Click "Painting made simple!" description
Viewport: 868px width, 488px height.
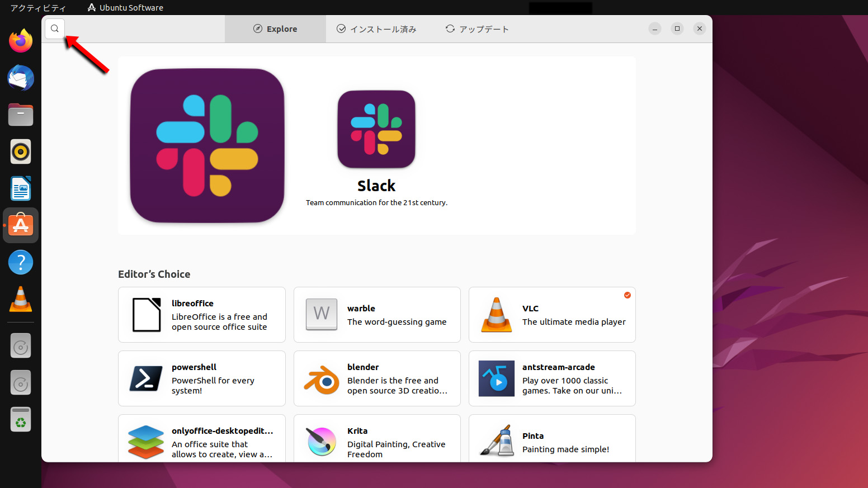pos(565,449)
